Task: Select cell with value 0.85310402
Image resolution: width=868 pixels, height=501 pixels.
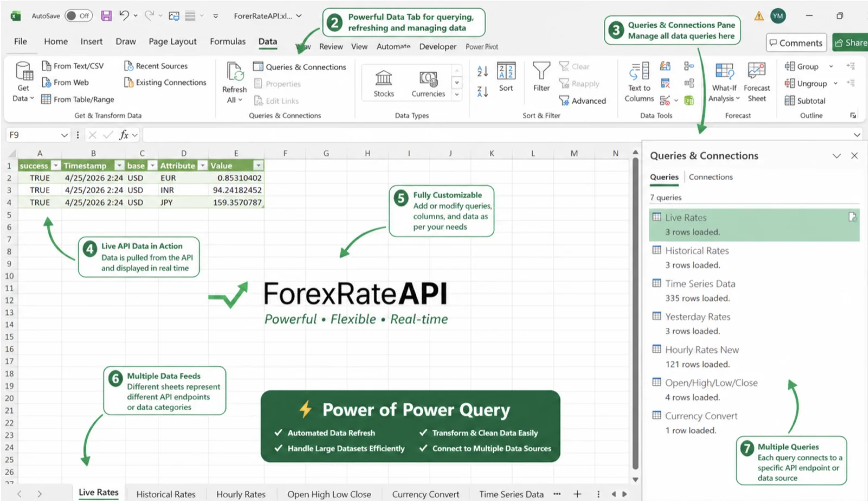Action: click(x=236, y=178)
